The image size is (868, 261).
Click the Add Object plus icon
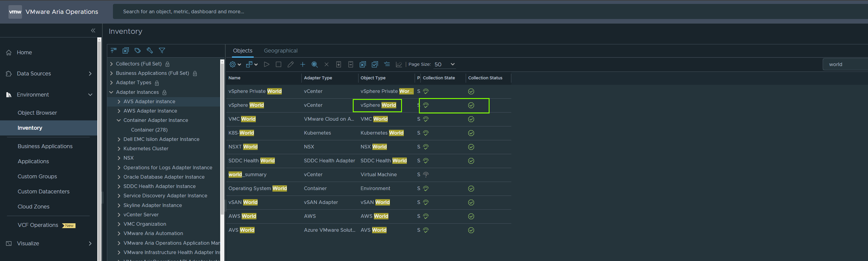[303, 64]
